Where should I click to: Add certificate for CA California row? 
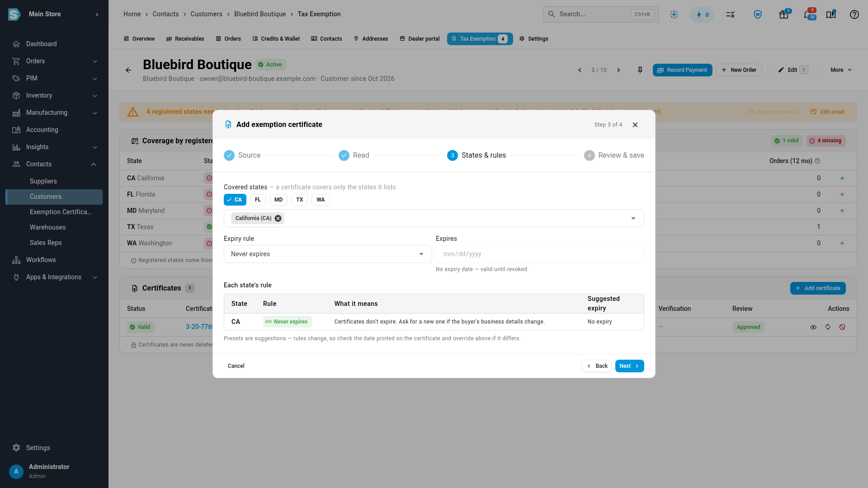tap(842, 178)
